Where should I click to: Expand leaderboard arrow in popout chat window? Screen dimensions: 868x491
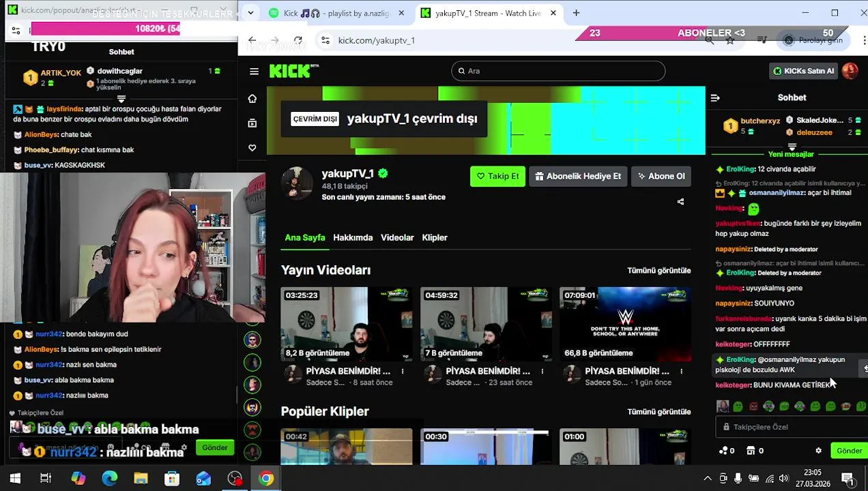pos(121,99)
